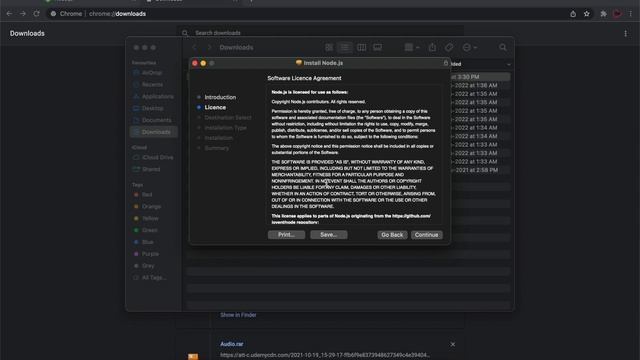Open Shared in the Finder sidebar

[151, 169]
